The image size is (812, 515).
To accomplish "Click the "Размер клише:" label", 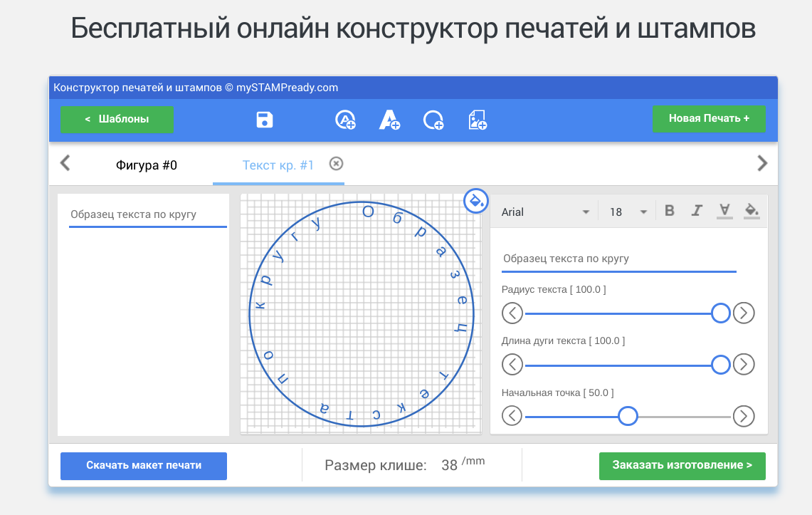I will coord(376,465).
